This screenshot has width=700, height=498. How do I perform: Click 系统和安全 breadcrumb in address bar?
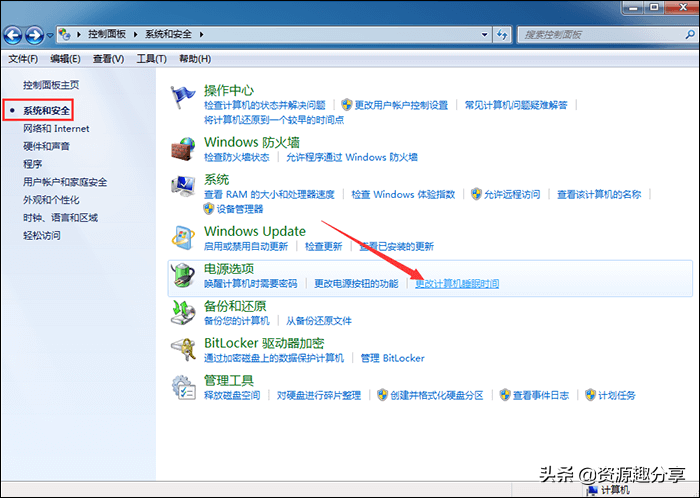coord(168,34)
